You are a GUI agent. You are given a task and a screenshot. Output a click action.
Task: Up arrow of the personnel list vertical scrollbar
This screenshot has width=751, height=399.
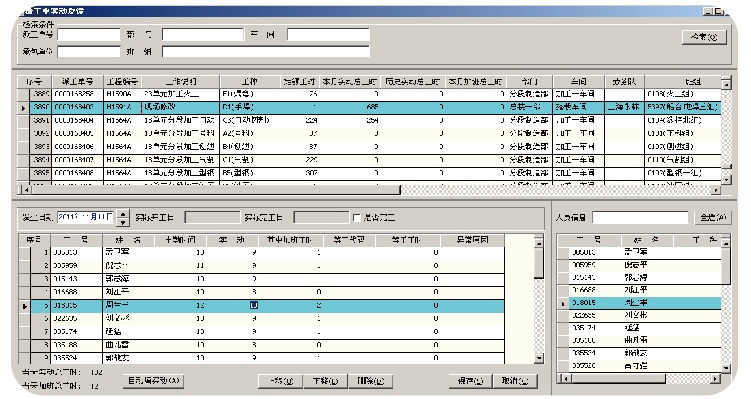[x=726, y=243]
